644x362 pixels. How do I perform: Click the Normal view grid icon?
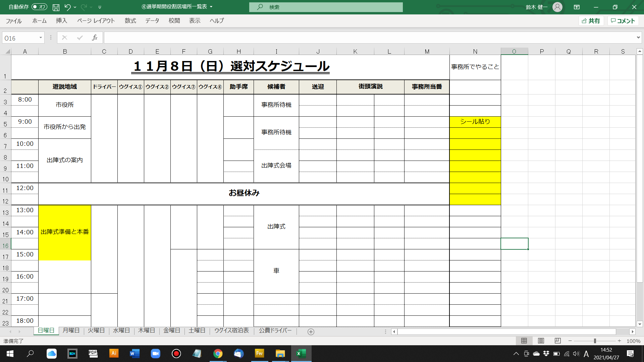(524, 341)
